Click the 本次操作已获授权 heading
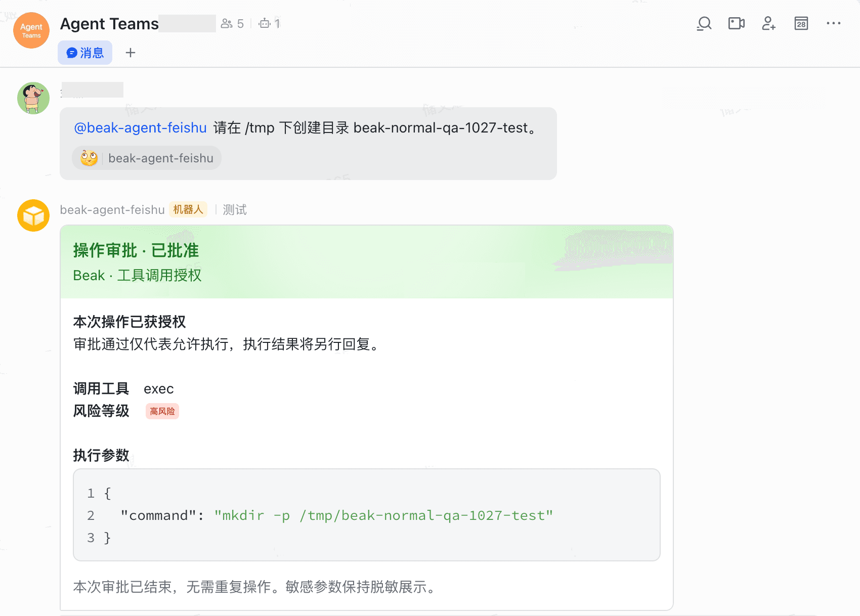Screen dimensions: 860x616 tap(129, 322)
